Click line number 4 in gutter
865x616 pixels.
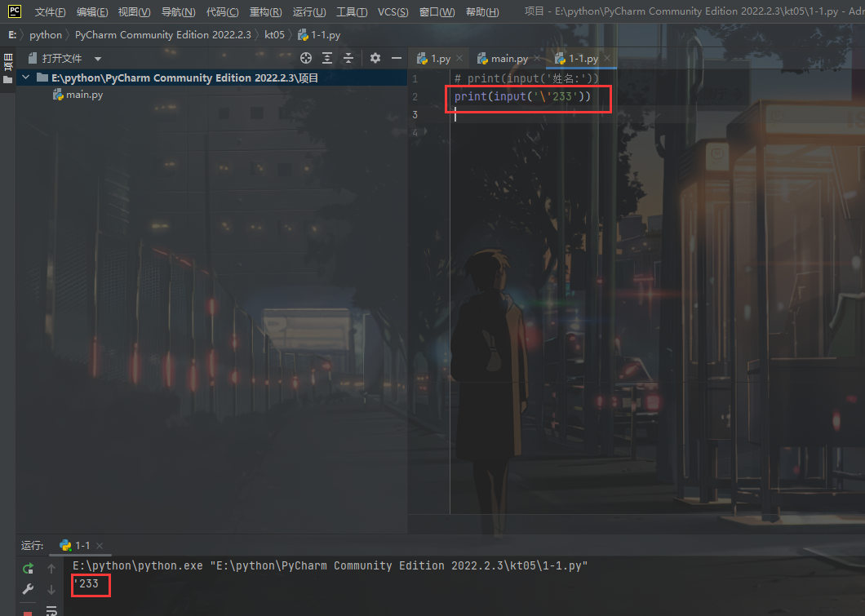point(415,132)
